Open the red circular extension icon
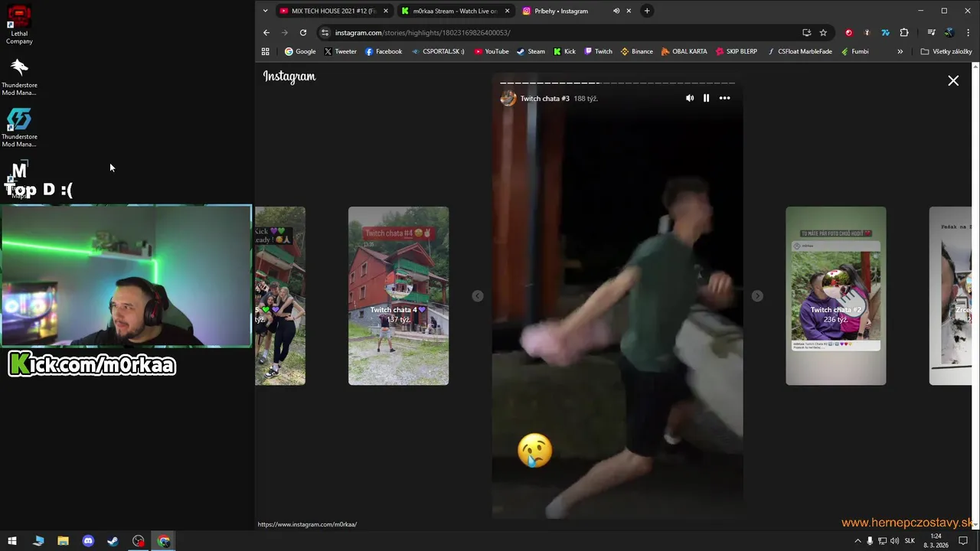Viewport: 980px width, 551px height. coord(848,32)
